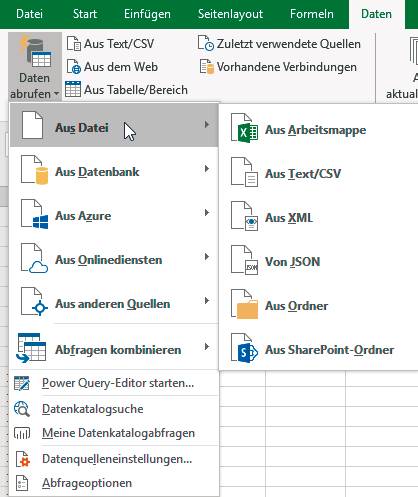Click the SharePoint icon for Aus SharePoint-Ordner
This screenshot has width=418, height=497.
tap(244, 348)
